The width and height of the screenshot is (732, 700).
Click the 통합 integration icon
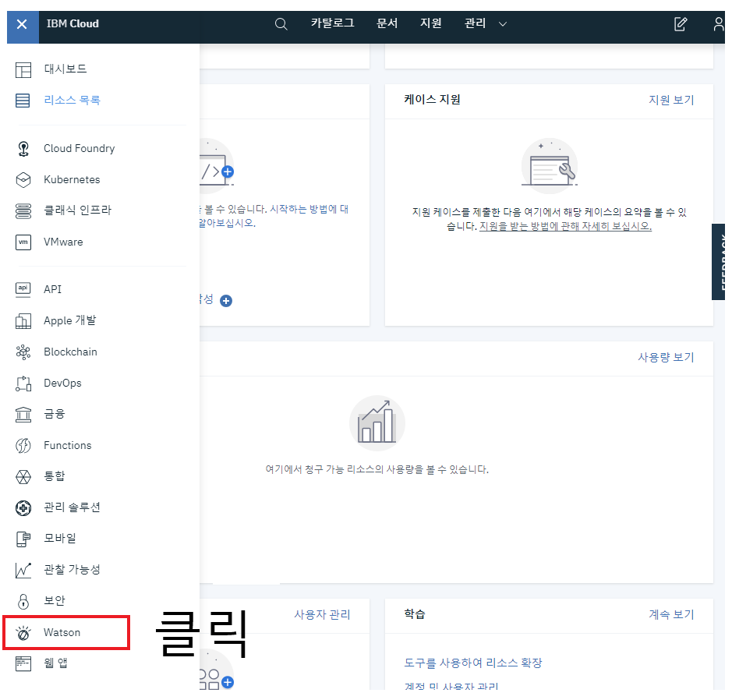click(23, 476)
